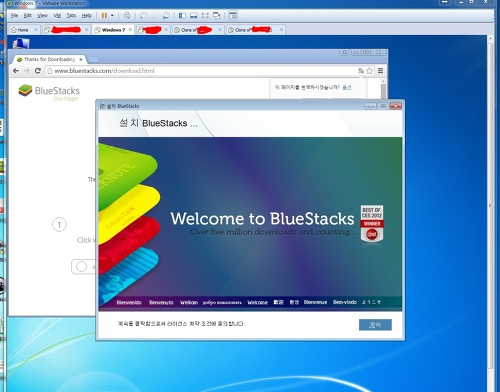Close the Home tab
The image size is (500, 392).
tap(36, 30)
